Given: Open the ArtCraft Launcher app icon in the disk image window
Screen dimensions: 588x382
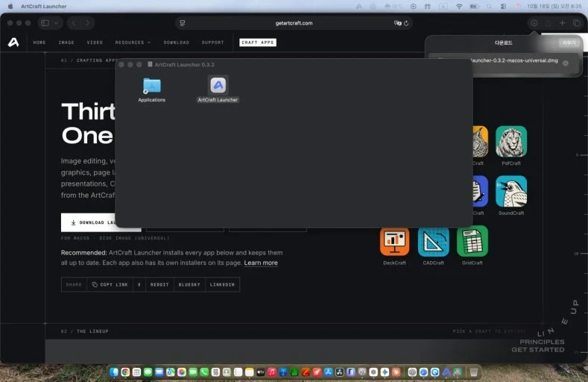Looking at the screenshot, I should (x=218, y=86).
